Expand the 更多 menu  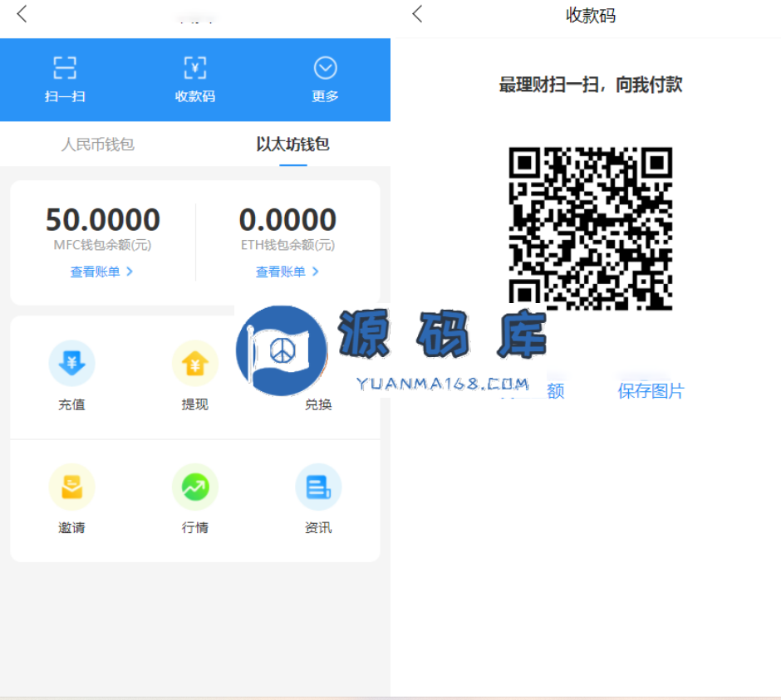coord(325,68)
